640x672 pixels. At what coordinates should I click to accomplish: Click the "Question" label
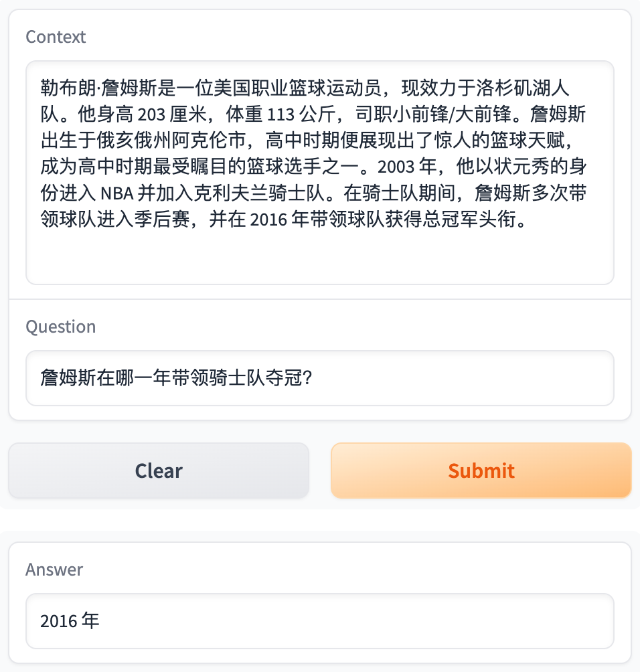coord(60,327)
